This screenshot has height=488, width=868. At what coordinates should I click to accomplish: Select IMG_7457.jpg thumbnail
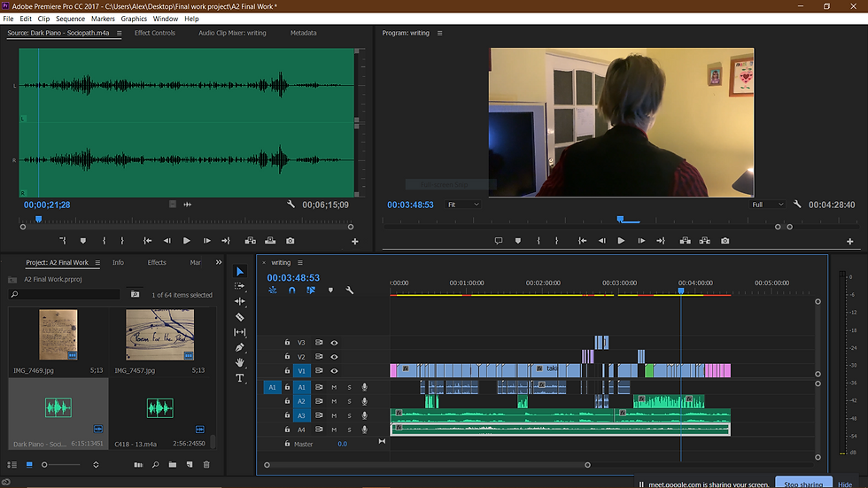point(160,336)
